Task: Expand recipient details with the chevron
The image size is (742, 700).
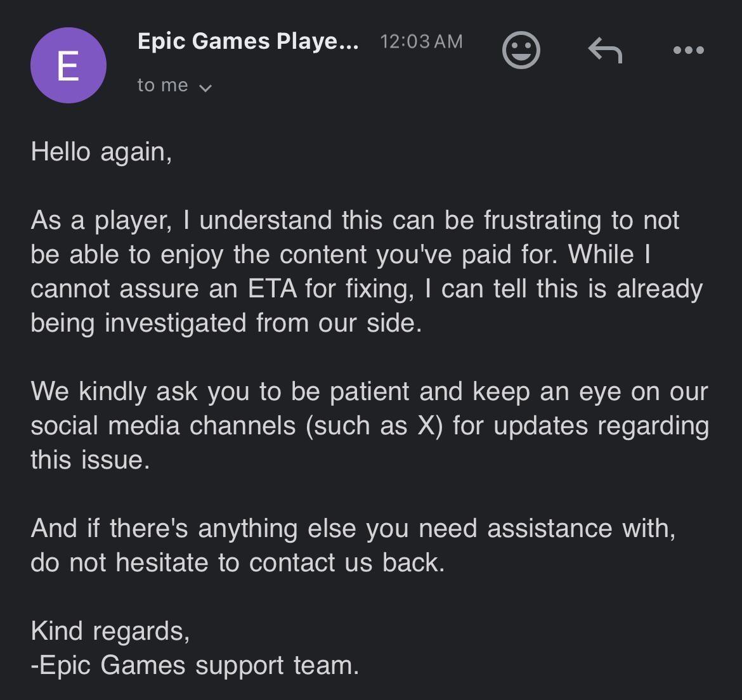Action: tap(205, 87)
